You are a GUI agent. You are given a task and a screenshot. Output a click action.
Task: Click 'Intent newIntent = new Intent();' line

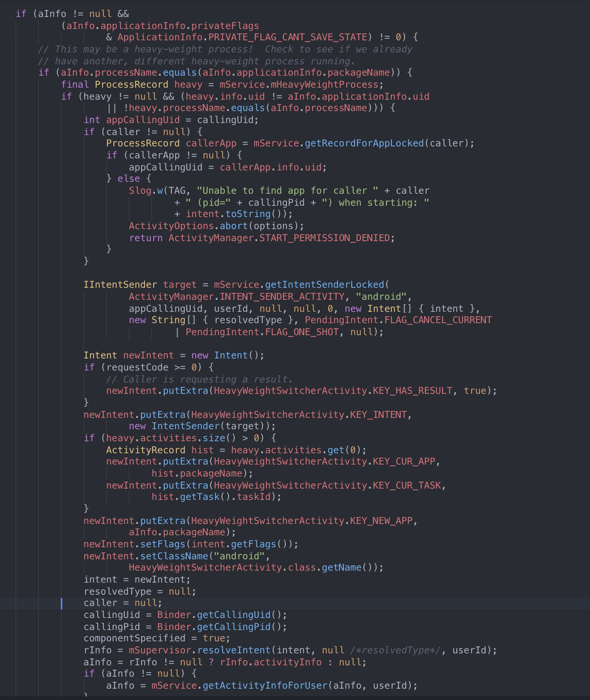174,355
